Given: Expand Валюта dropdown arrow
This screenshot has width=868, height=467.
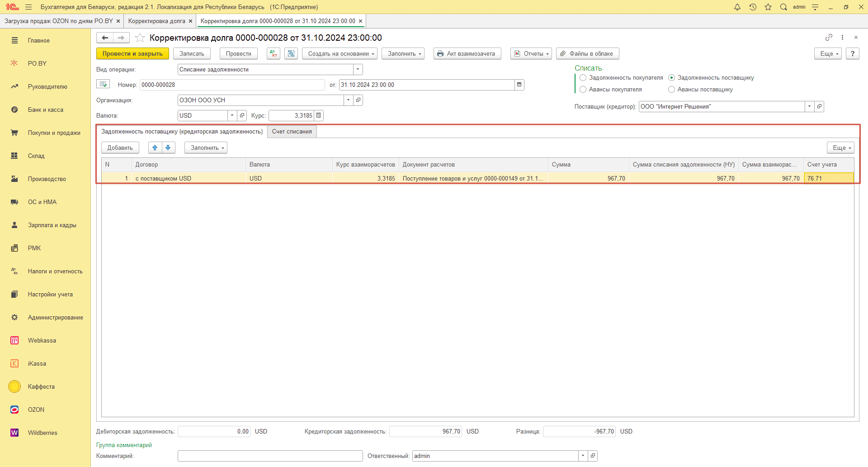Looking at the screenshot, I should click(x=232, y=115).
